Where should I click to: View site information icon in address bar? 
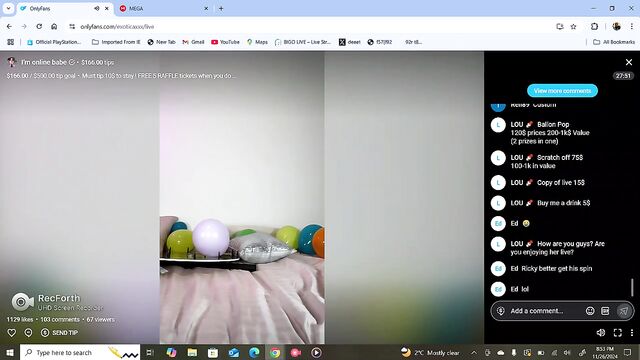[72, 27]
